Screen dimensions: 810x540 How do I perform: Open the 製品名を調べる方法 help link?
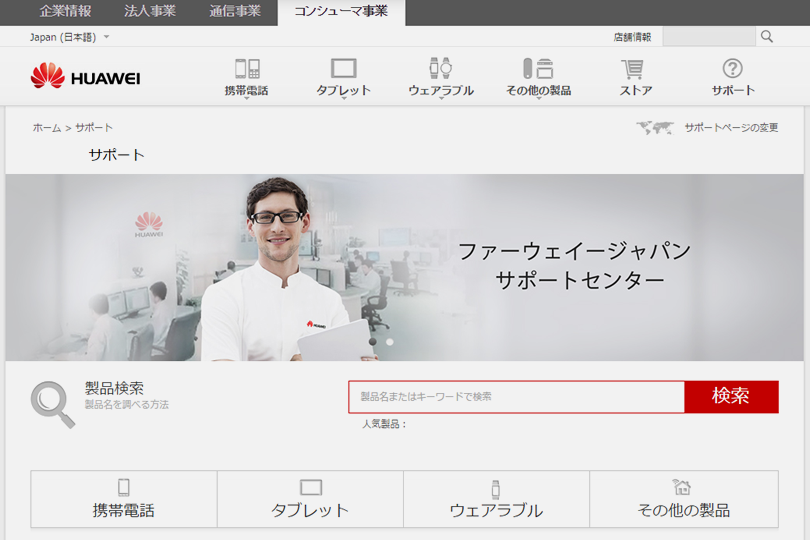[x=127, y=405]
